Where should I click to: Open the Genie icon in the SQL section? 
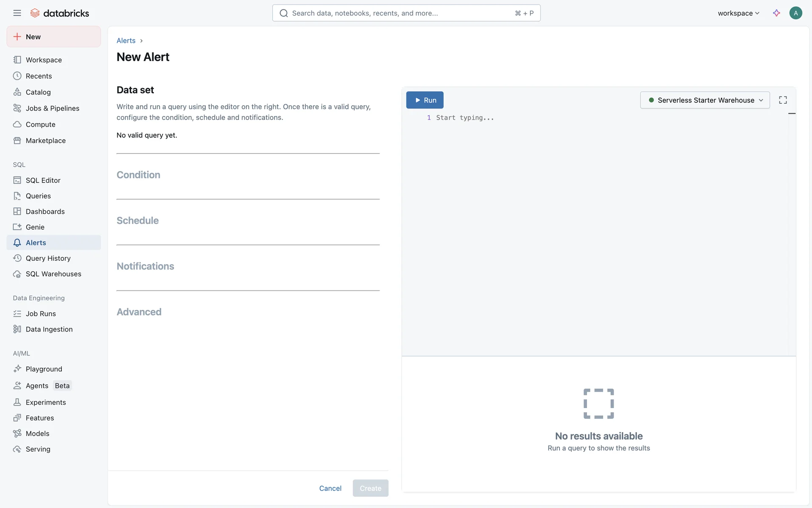pos(17,227)
